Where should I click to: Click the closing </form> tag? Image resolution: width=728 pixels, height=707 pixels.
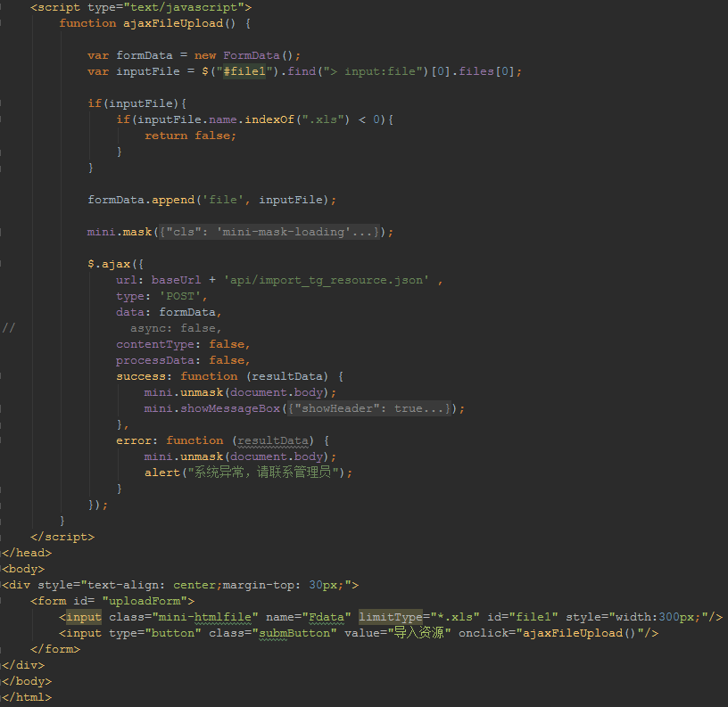(x=55, y=649)
